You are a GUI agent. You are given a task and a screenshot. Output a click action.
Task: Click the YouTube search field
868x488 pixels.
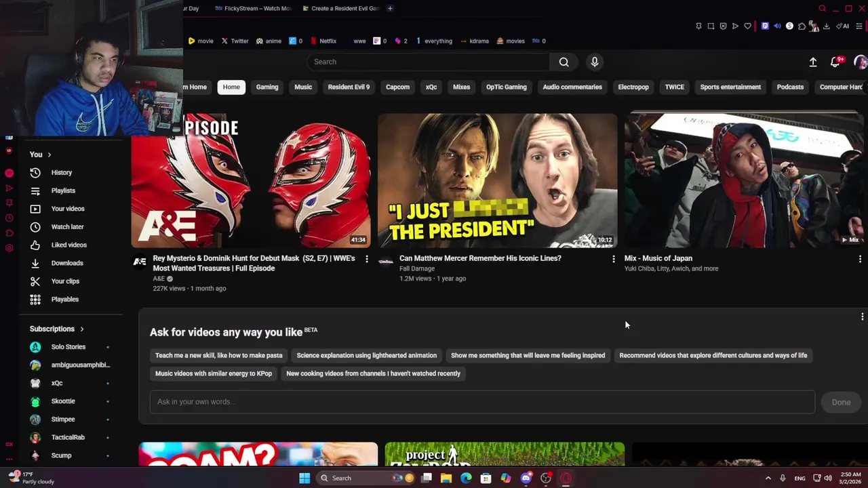pos(429,62)
